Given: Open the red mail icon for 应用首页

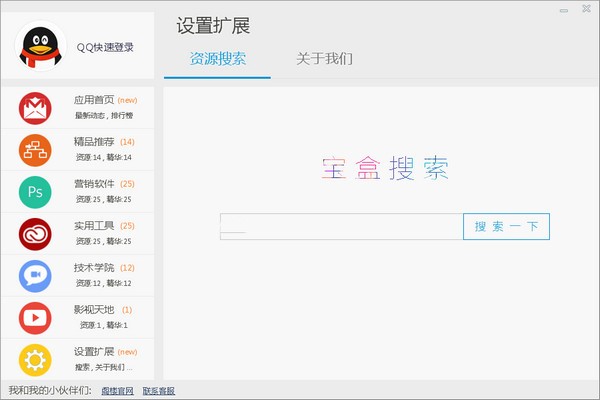Looking at the screenshot, I should point(35,108).
